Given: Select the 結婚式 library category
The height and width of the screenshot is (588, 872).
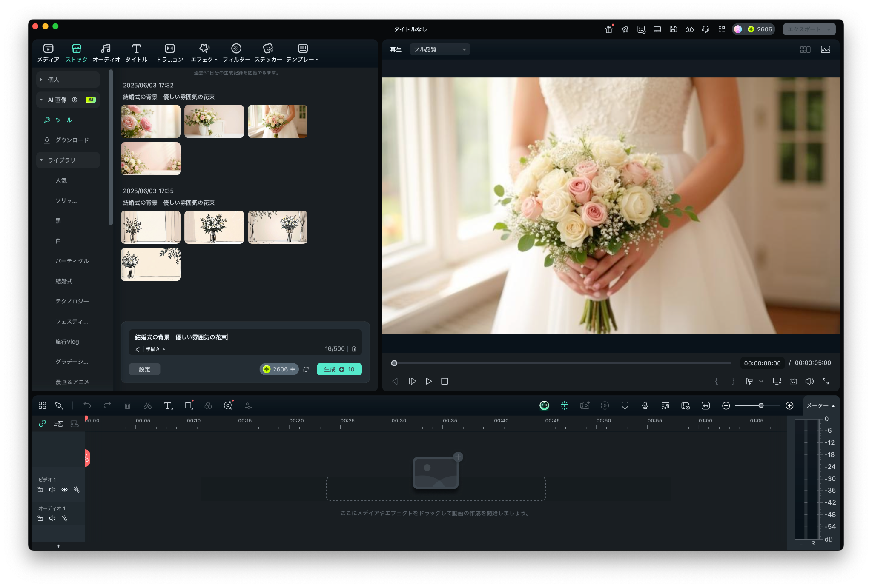Looking at the screenshot, I should tap(64, 281).
